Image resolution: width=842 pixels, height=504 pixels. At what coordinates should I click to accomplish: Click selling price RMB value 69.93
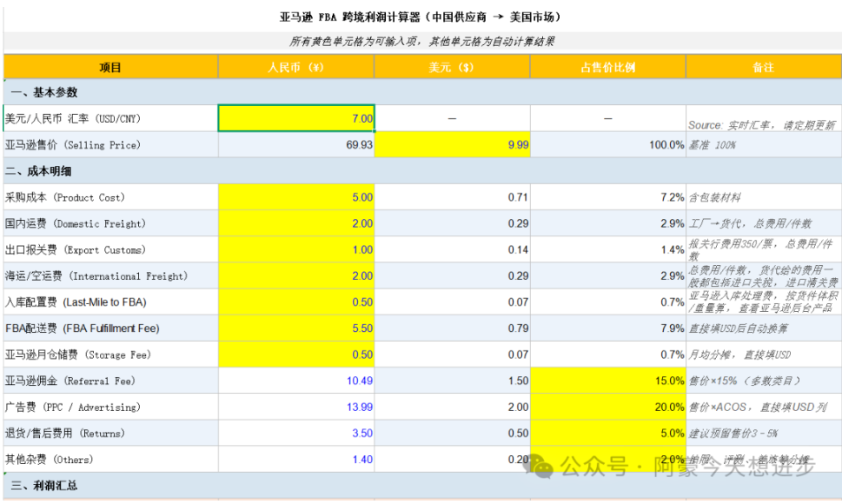click(x=359, y=145)
